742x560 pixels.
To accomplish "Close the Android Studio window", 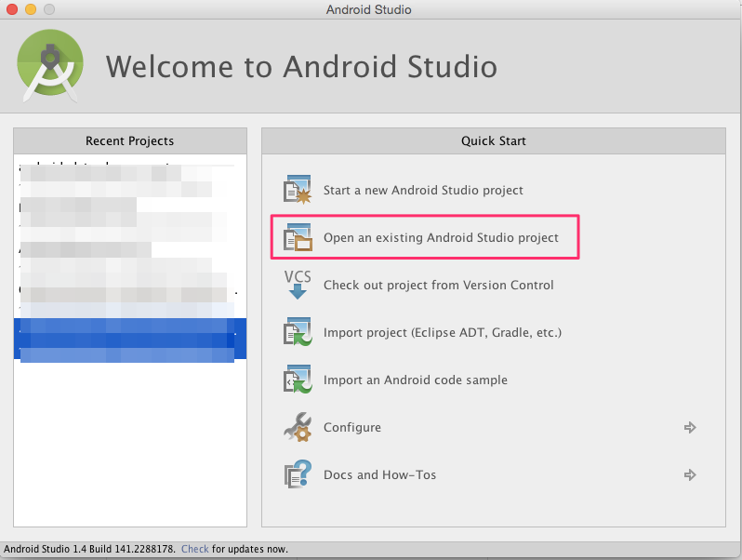I will 12,9.
